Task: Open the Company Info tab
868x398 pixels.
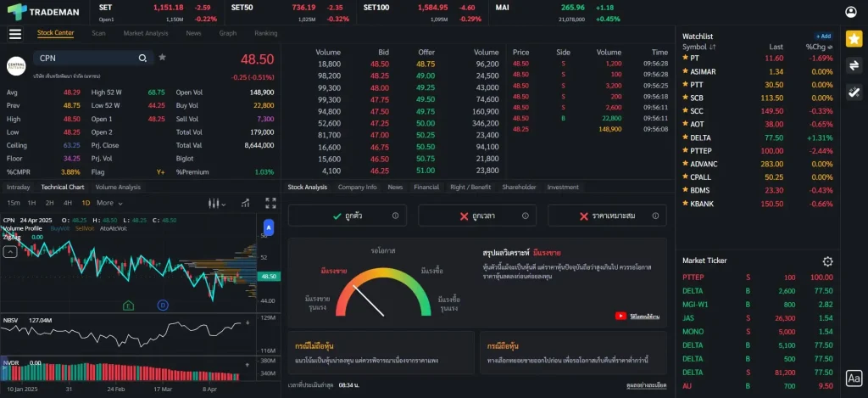Action: (x=357, y=188)
